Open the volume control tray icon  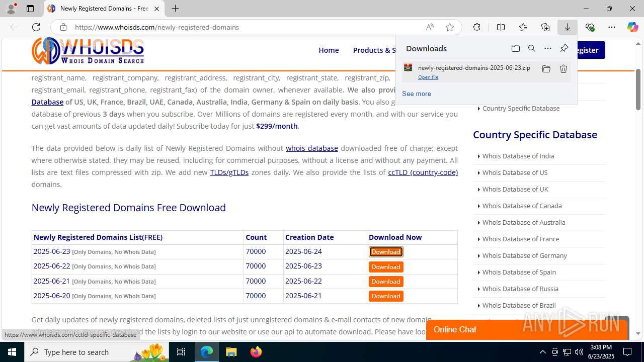(x=579, y=352)
